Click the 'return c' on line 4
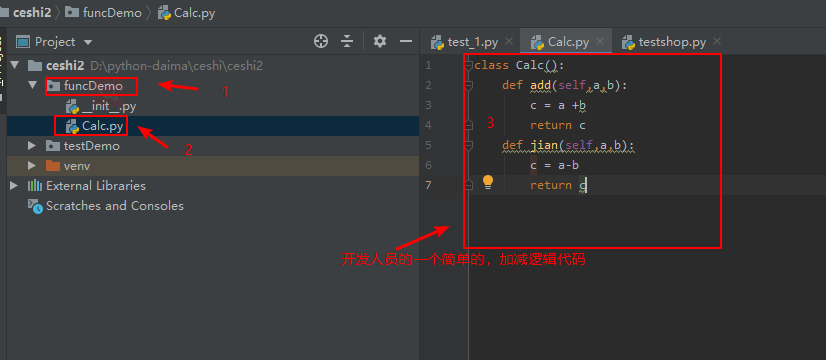Image resolution: width=826 pixels, height=360 pixels. pyautogui.click(x=558, y=125)
